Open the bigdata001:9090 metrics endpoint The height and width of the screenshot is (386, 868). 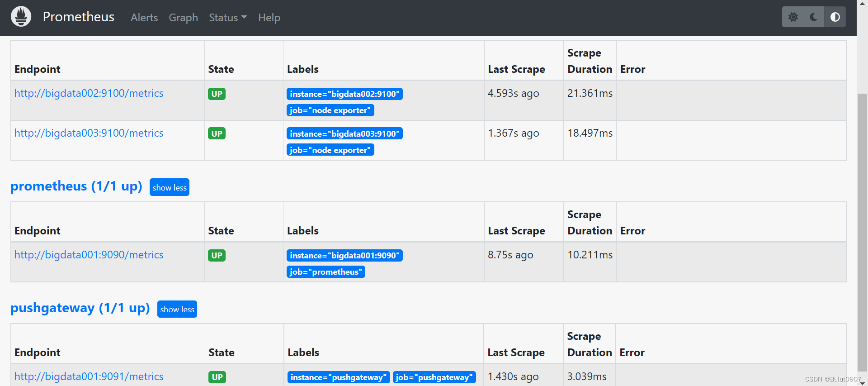(x=89, y=255)
